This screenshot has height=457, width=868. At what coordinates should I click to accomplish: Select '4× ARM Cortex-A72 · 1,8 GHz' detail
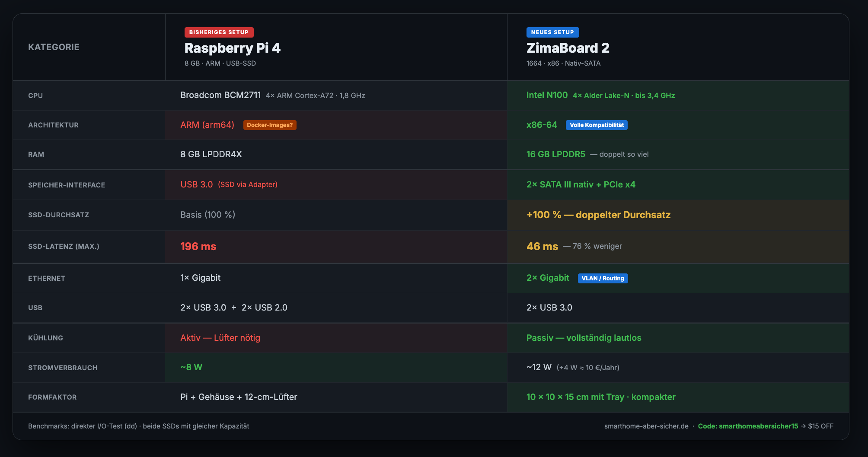316,95
